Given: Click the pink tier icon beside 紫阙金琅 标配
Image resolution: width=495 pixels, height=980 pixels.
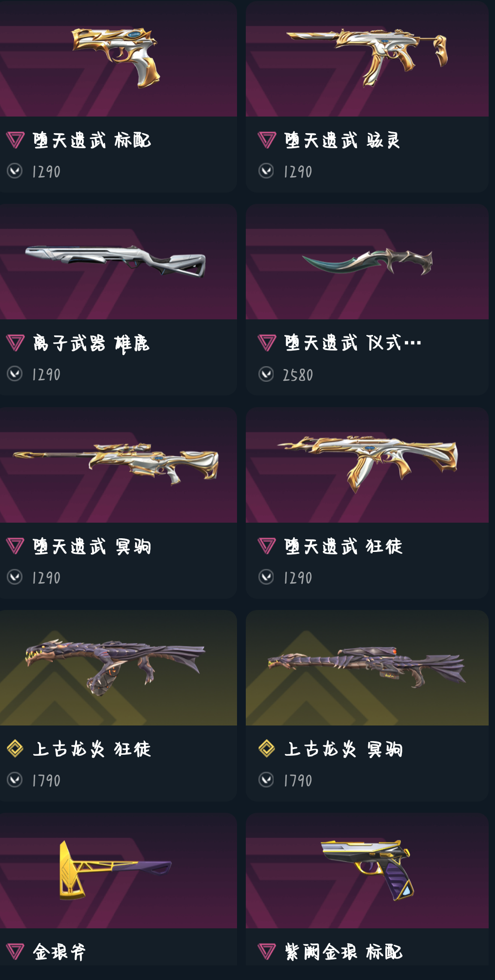Looking at the screenshot, I should point(267,951).
